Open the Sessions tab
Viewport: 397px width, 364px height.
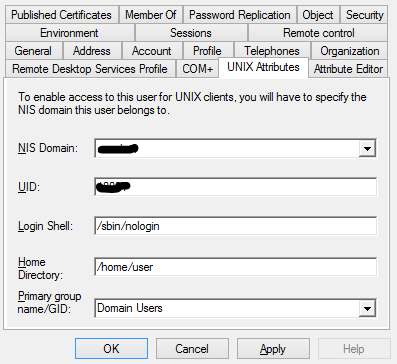191,33
